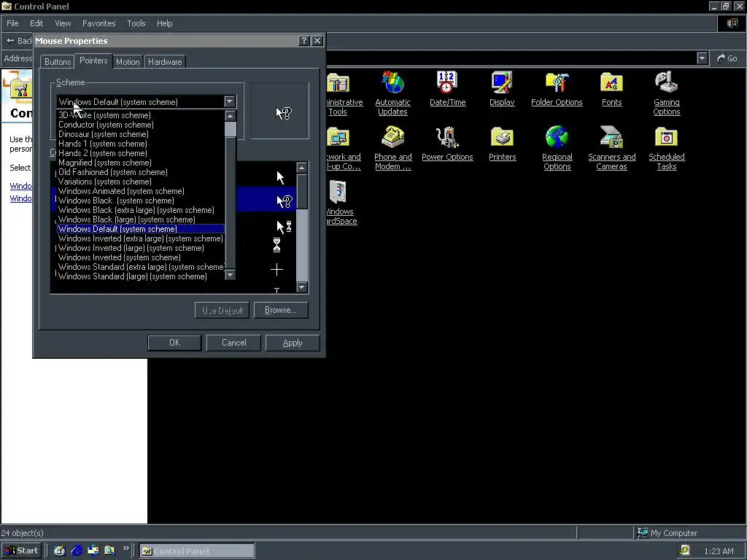Open the Display settings icon

pos(502,82)
